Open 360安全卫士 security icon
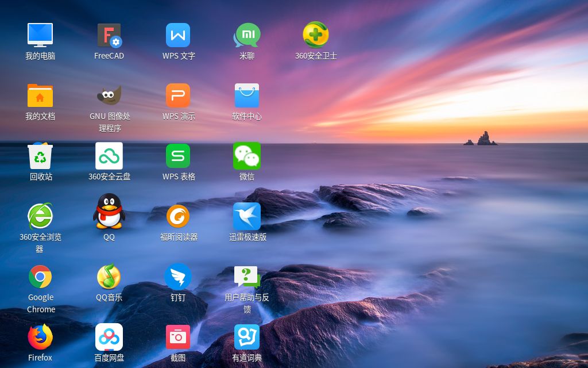 316,34
